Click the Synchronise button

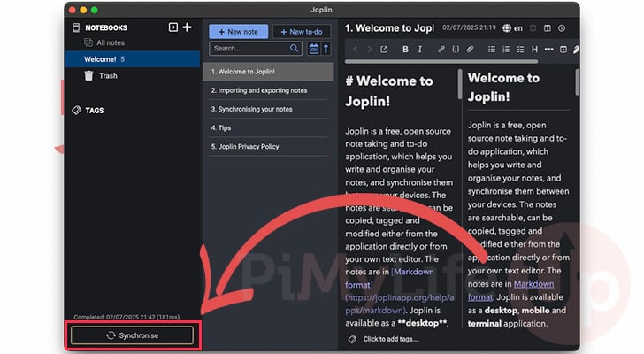pos(133,335)
